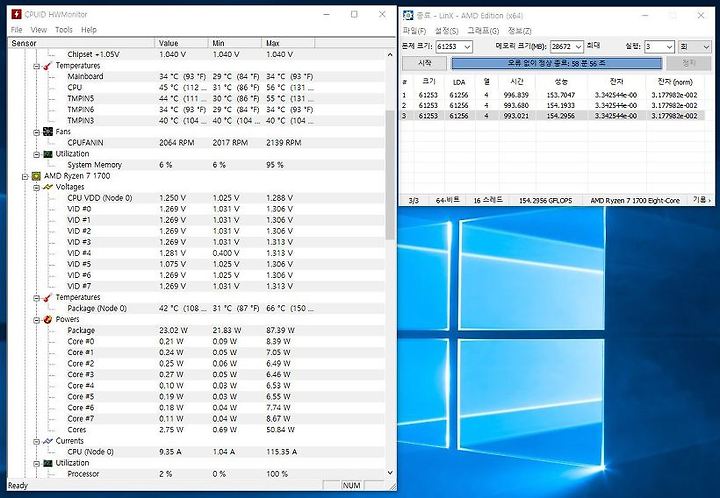
Task: Open the run count dropdown showing 3
Action: [669, 47]
